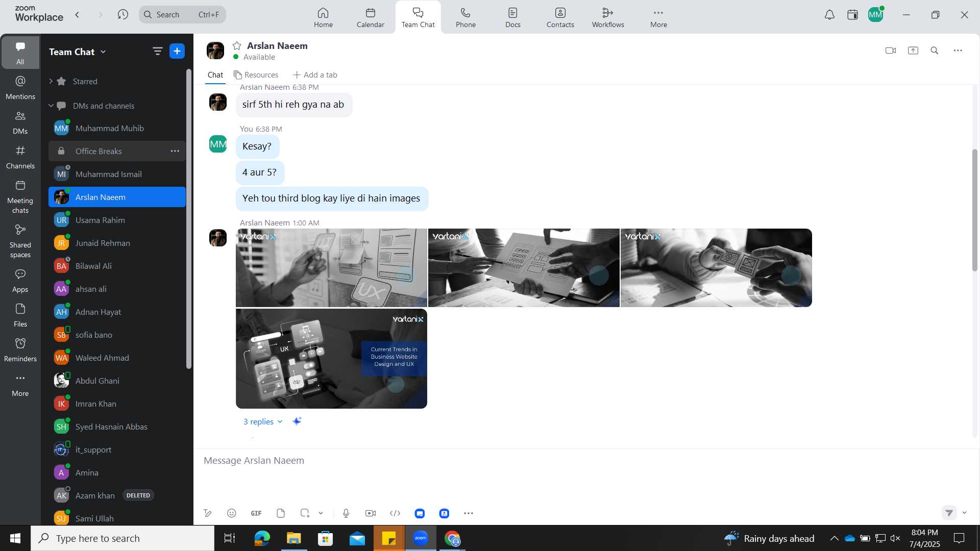Open the Team Chat dropdown chevron
This screenshot has height=551, width=980.
point(103,52)
